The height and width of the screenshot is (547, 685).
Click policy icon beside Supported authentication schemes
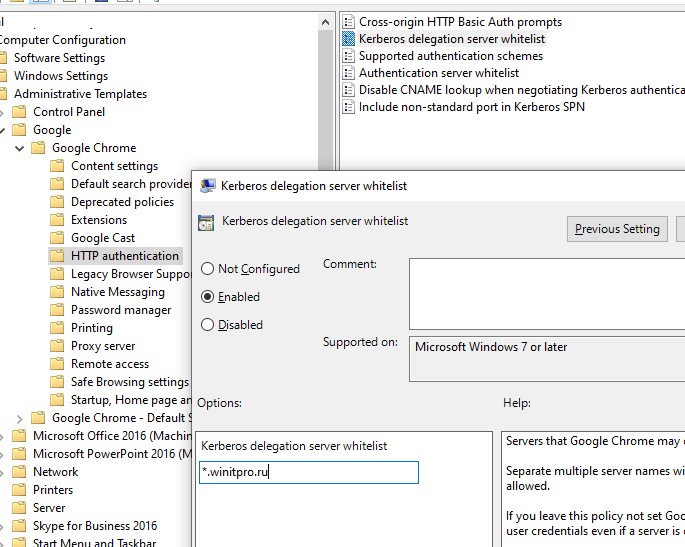coord(348,56)
